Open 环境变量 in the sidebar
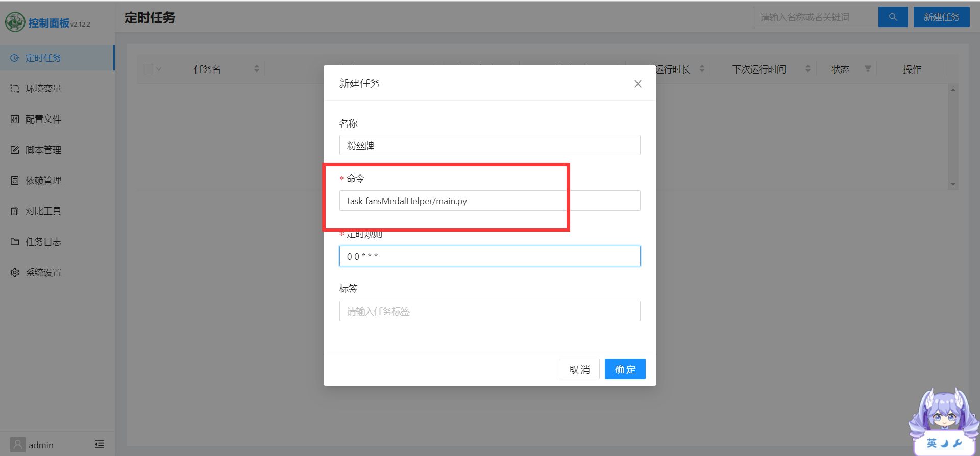The height and width of the screenshot is (456, 980). coord(43,89)
